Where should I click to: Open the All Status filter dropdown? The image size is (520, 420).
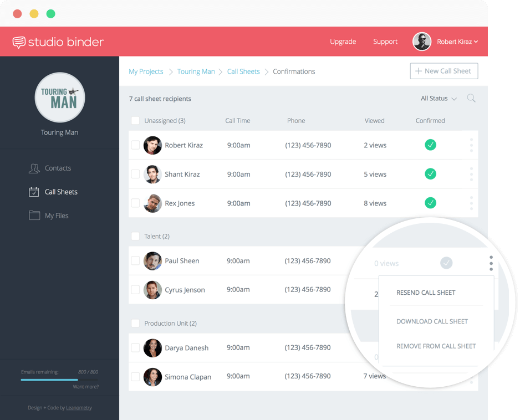point(439,99)
